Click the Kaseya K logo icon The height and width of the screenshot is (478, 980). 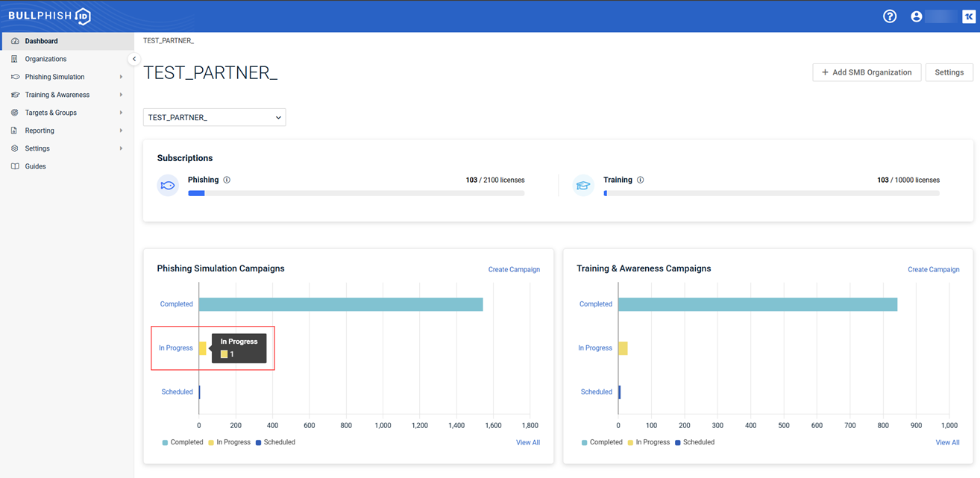point(968,16)
